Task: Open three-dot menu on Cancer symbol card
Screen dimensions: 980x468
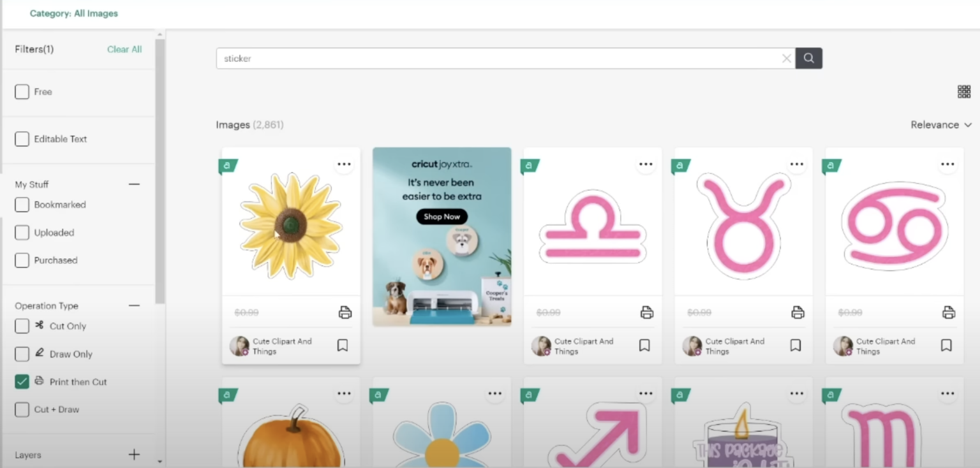Action: point(947,165)
